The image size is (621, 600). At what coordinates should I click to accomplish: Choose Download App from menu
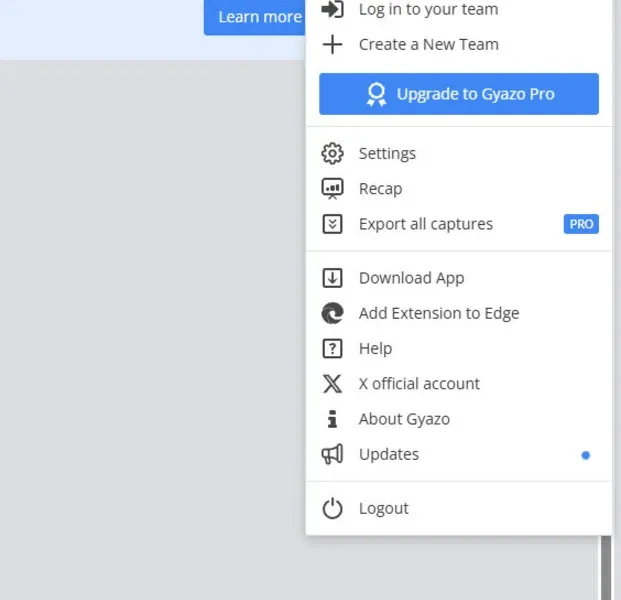pos(459,278)
